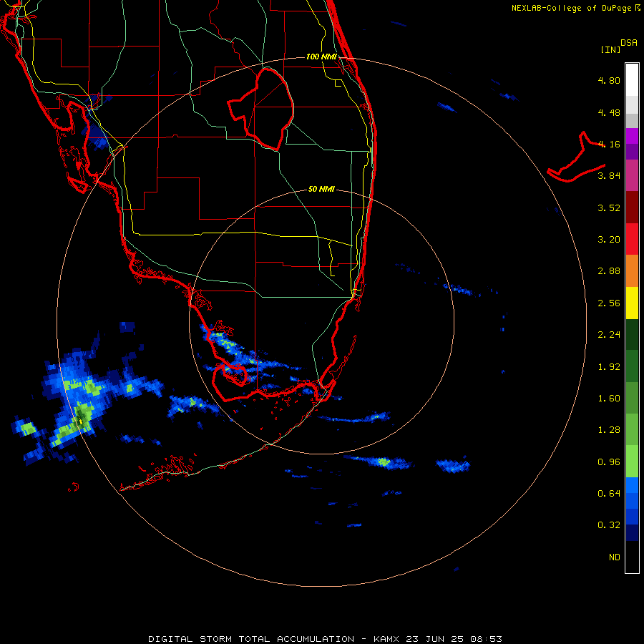Select the 2.88 legend value
This screenshot has height=644, width=644.
pyautogui.click(x=609, y=271)
